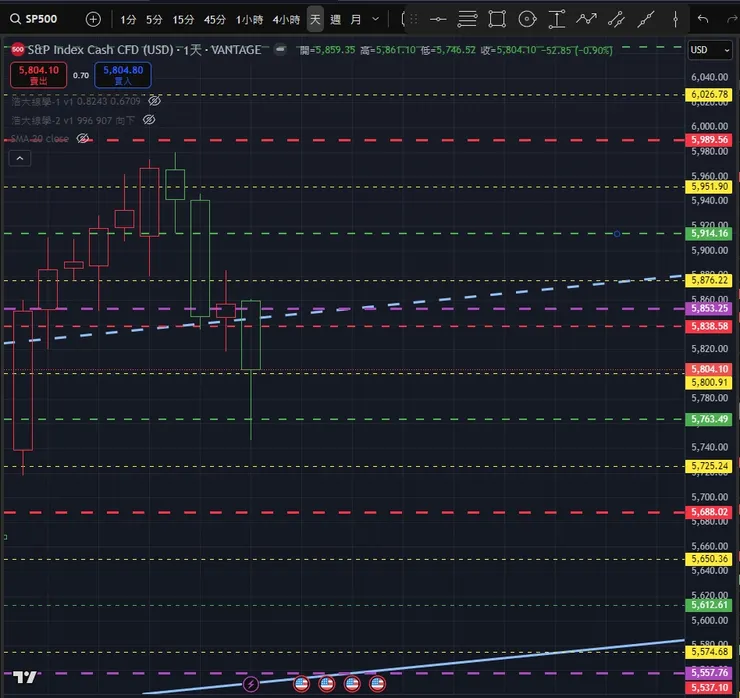Select the 4小時 timeframe
This screenshot has width=740, height=698.
pos(286,20)
